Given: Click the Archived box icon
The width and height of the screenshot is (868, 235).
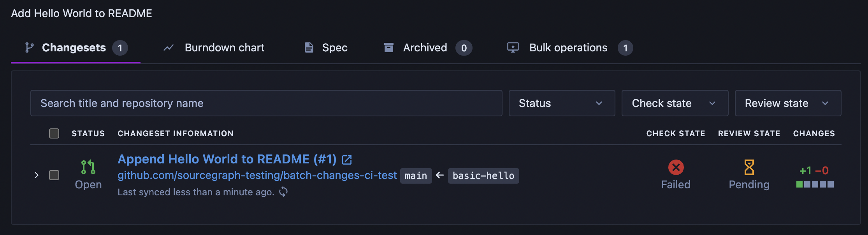Looking at the screenshot, I should click(x=388, y=47).
